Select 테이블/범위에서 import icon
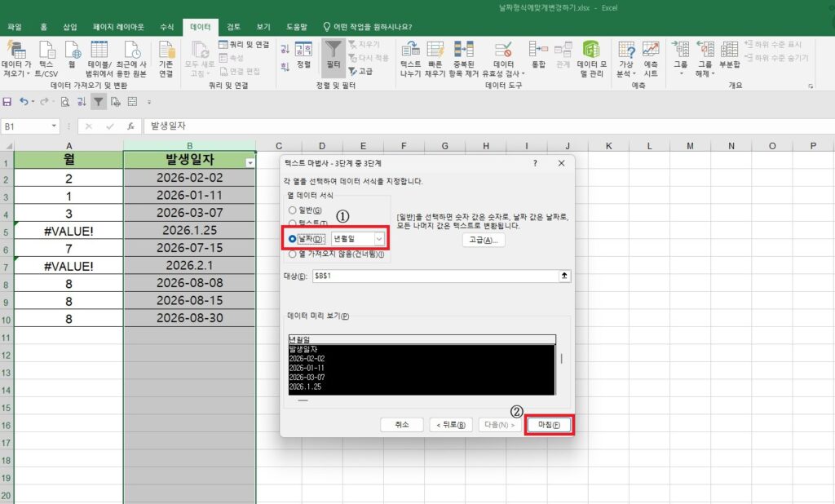Image resolution: width=835 pixels, height=504 pixels. coord(99,59)
